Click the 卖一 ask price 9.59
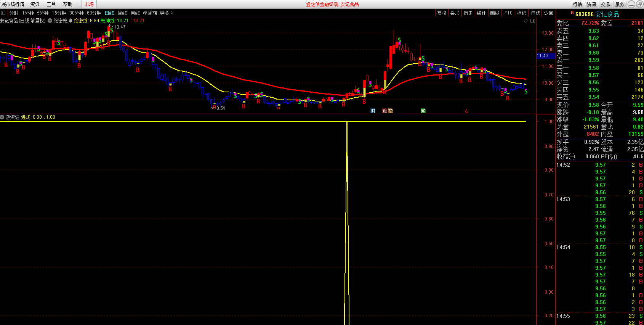This screenshot has width=644, height=325. coord(593,60)
